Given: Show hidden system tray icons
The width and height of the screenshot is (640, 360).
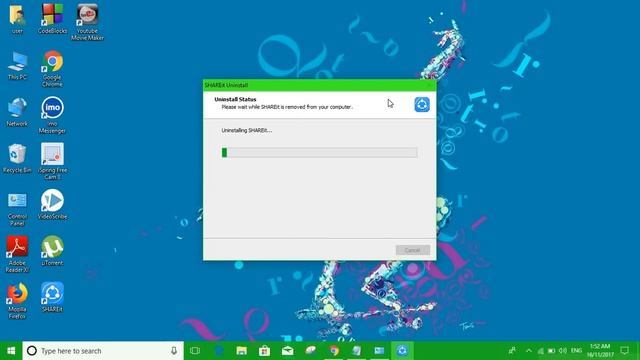Looking at the screenshot, I should (x=529, y=351).
